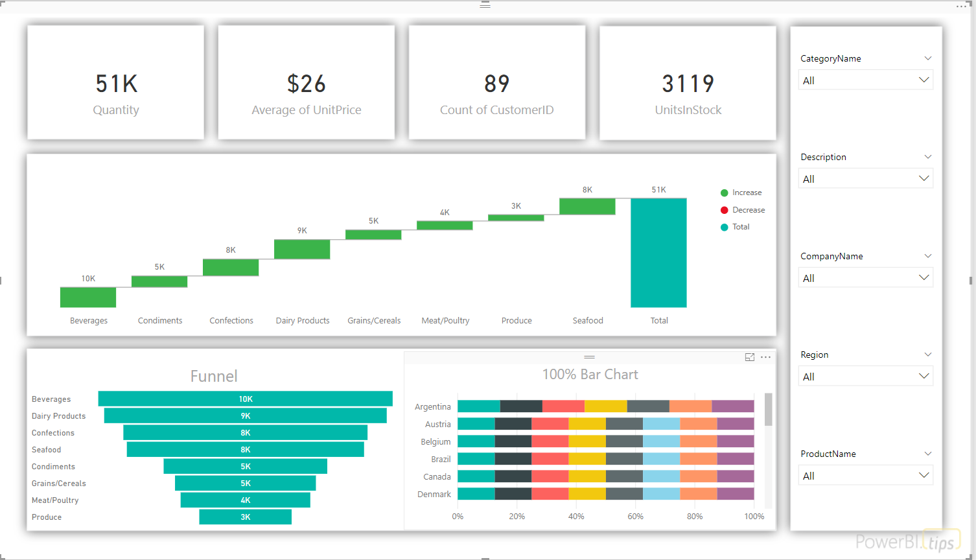
Task: Click the Focus mode icon on bar chart
Action: (x=750, y=357)
